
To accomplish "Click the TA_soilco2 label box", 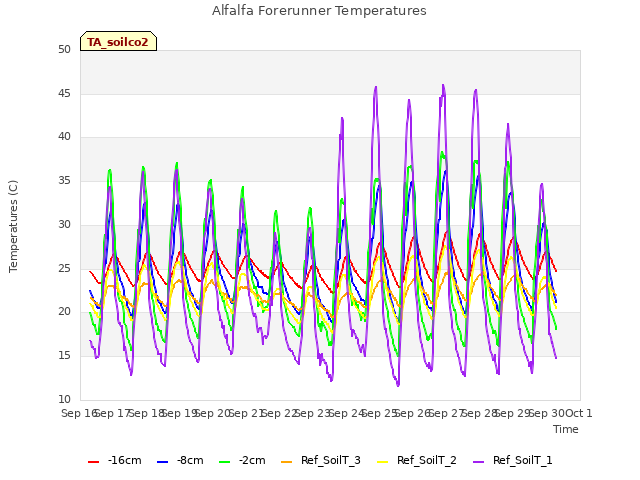I will (118, 41).
